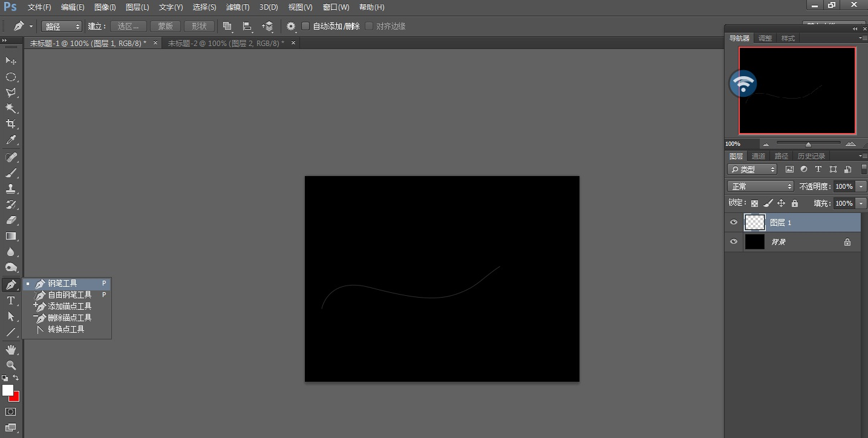Select the Hand tool

tap(11, 350)
